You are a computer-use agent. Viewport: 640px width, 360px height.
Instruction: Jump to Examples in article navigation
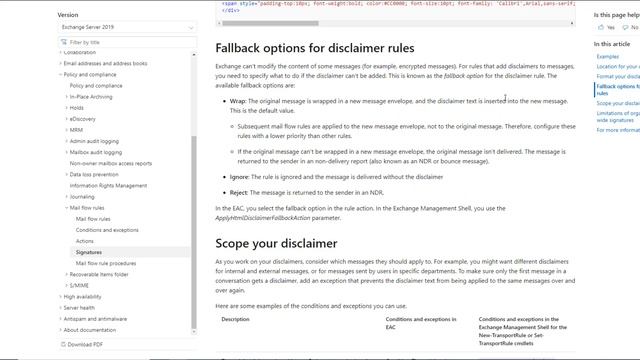pyautogui.click(x=607, y=57)
